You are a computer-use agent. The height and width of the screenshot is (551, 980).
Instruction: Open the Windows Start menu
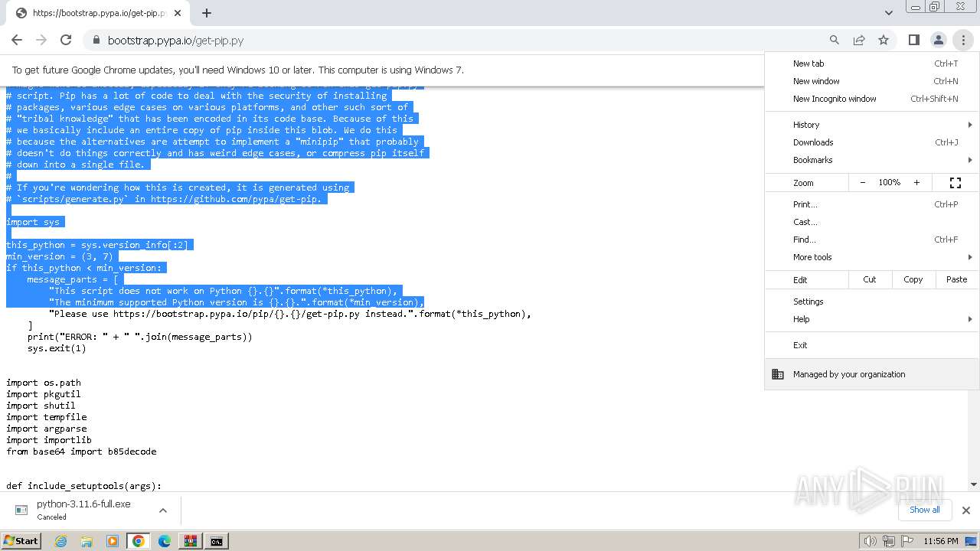(21, 540)
